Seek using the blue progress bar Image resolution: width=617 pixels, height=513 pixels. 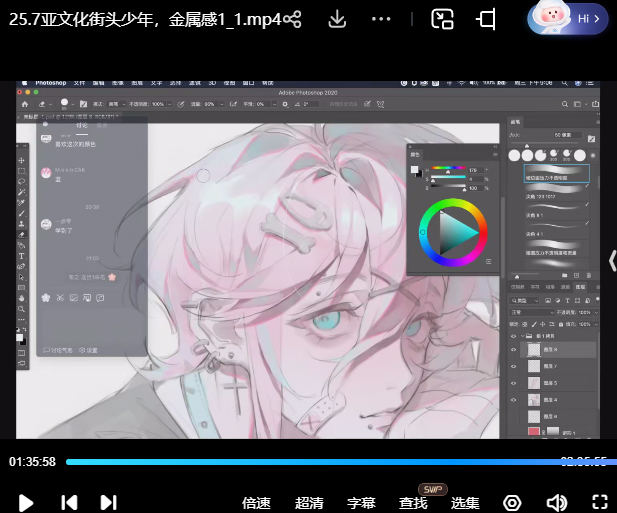click(x=300, y=462)
